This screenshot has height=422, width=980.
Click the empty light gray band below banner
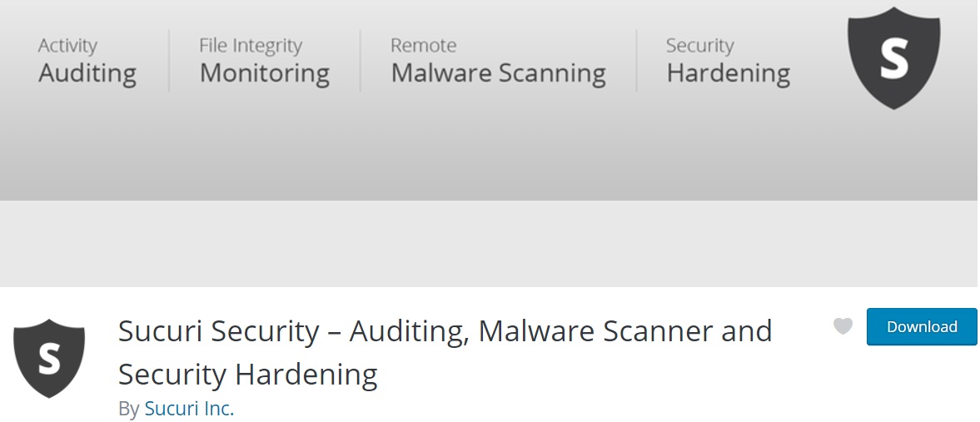tap(490, 244)
